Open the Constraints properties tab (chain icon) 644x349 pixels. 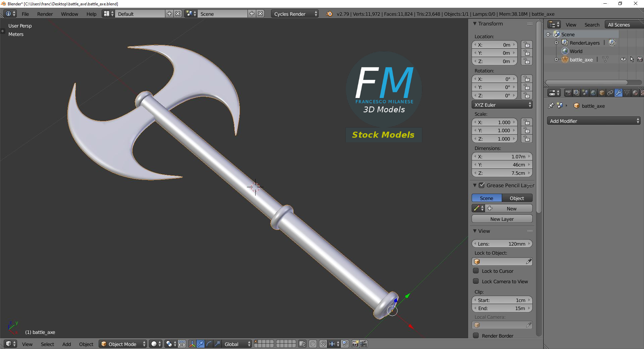610,93
